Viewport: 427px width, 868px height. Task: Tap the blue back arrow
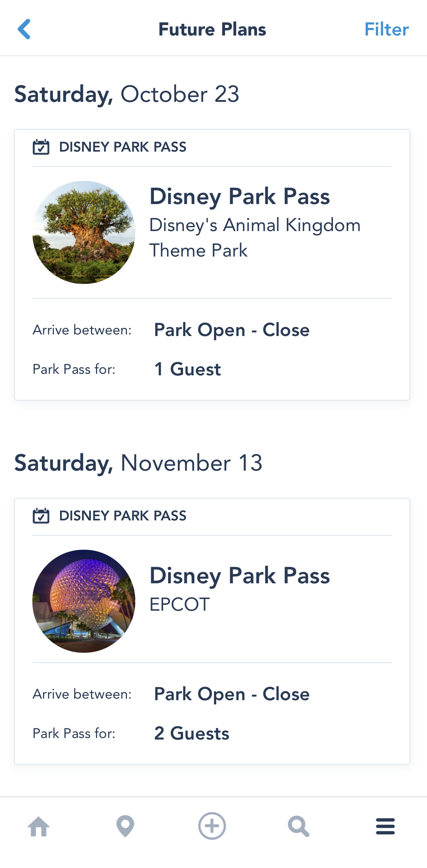(x=24, y=29)
